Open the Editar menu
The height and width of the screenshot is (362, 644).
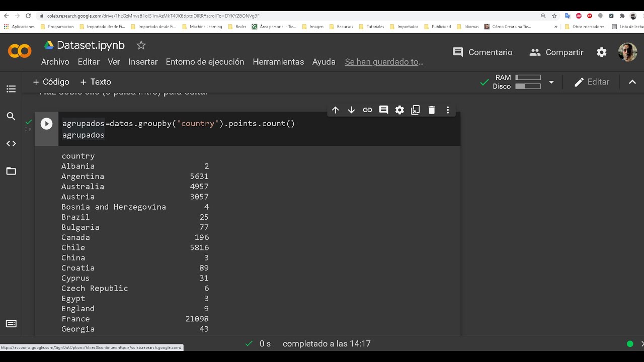pos(89,62)
